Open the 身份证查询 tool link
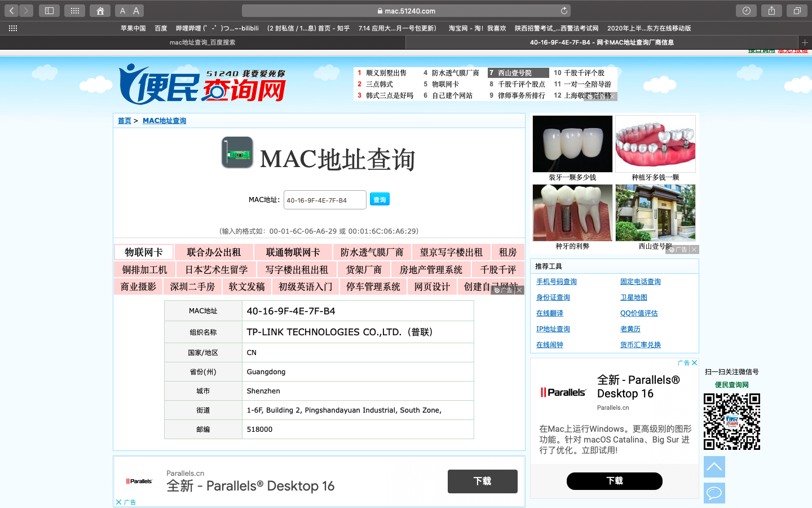This screenshot has height=508, width=812. click(x=553, y=297)
